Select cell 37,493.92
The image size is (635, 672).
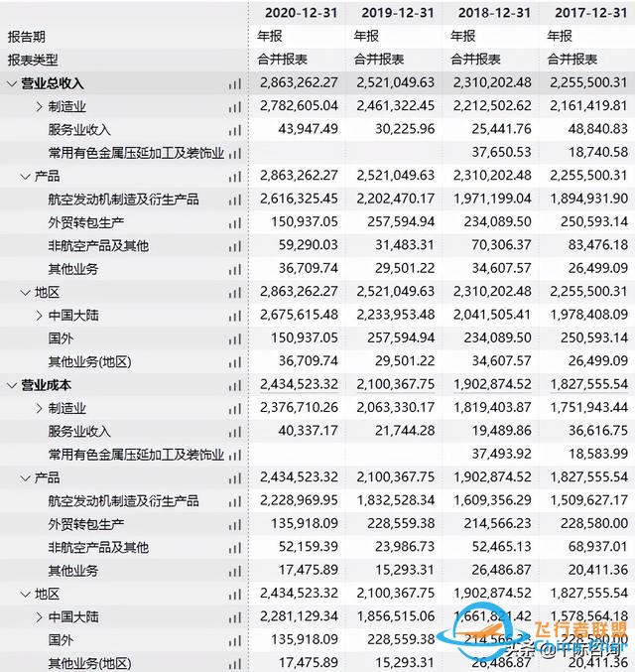(x=501, y=454)
